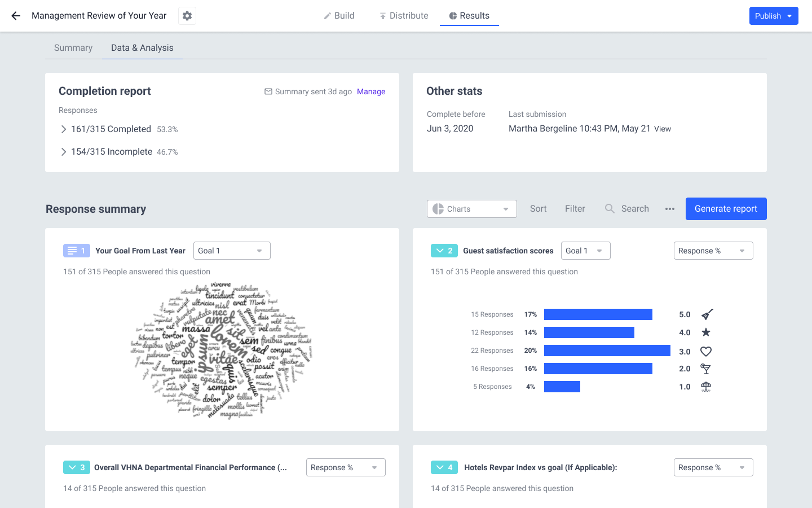Click the Manage link
Image resolution: width=812 pixels, height=508 pixels.
(x=371, y=91)
